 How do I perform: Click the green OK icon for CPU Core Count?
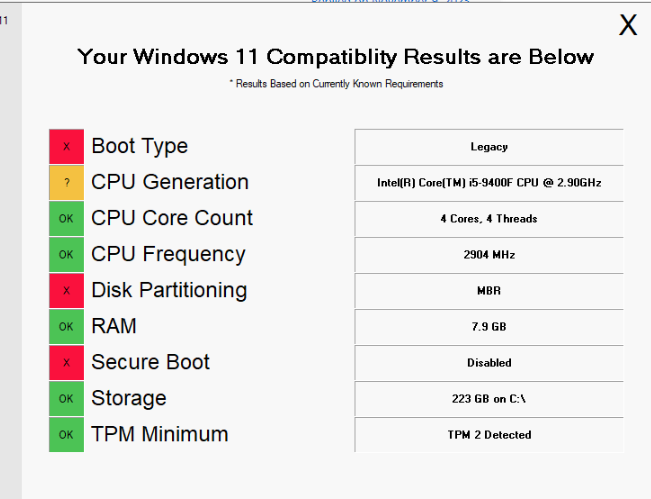point(66,219)
